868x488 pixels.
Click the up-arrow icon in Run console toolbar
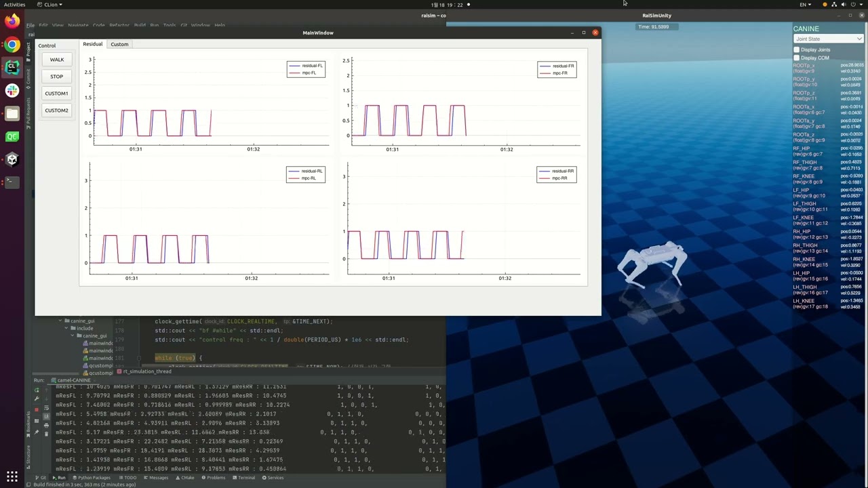46,390
